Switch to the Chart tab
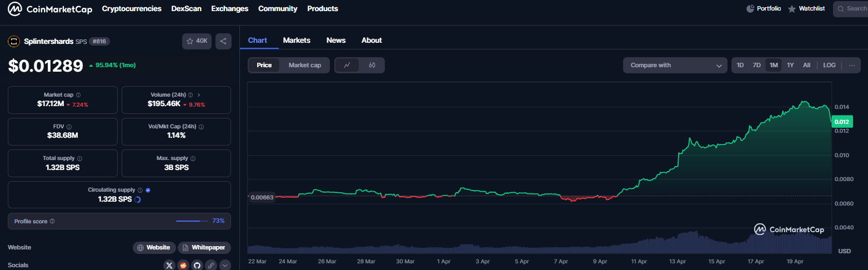Screen dimensions: 868x270 (x=258, y=40)
